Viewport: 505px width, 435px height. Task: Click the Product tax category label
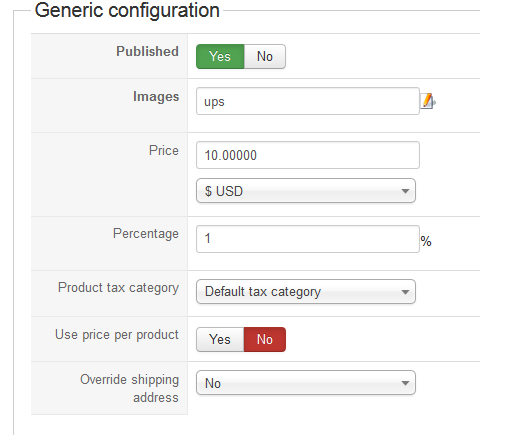pyautogui.click(x=118, y=288)
